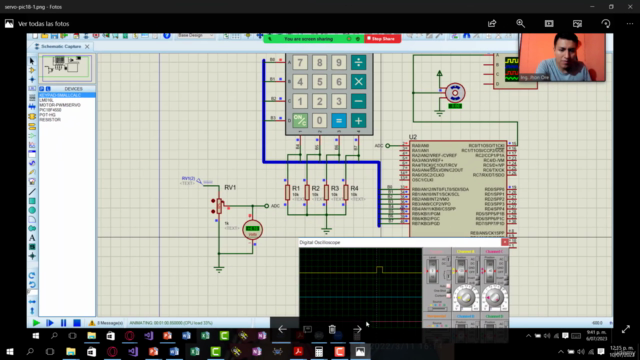Image resolution: width=640 pixels, height=360 pixels.
Task: Open Photos edit image icon
Action: pos(577,24)
